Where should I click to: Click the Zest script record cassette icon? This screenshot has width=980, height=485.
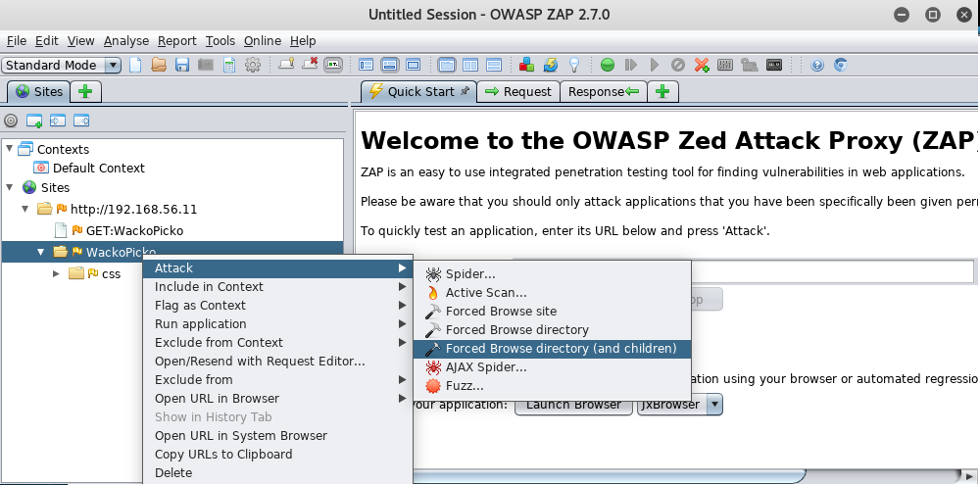click(774, 65)
